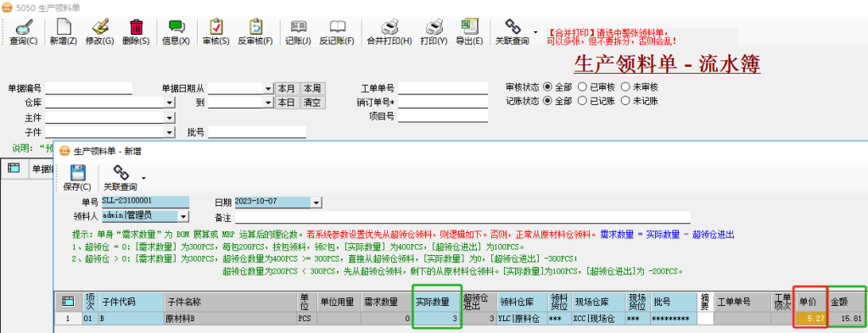Click the 现场仓库 column header

pyautogui.click(x=598, y=302)
